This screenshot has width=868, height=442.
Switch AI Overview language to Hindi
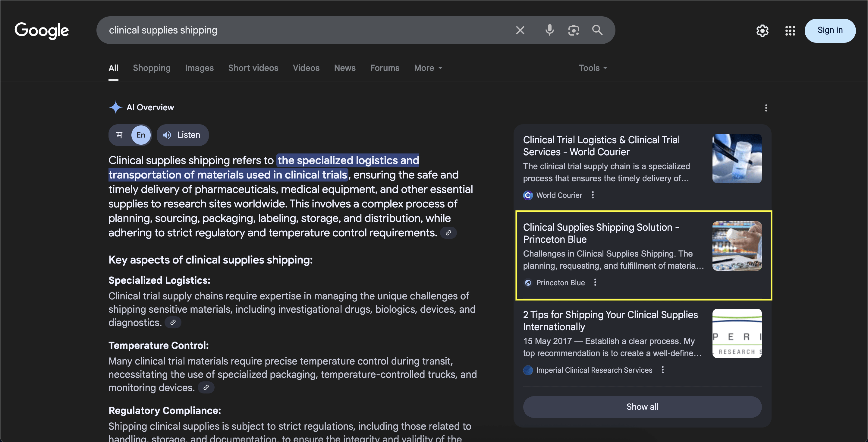[x=119, y=135]
